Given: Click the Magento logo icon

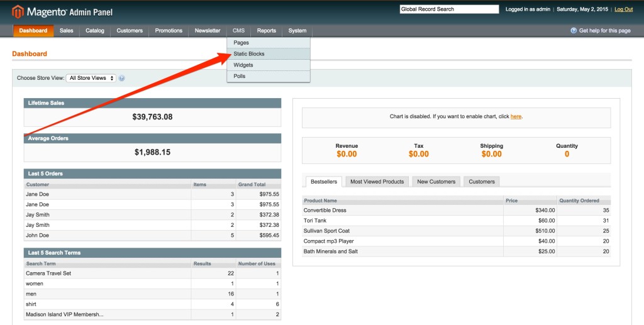Looking at the screenshot, I should click(18, 12).
